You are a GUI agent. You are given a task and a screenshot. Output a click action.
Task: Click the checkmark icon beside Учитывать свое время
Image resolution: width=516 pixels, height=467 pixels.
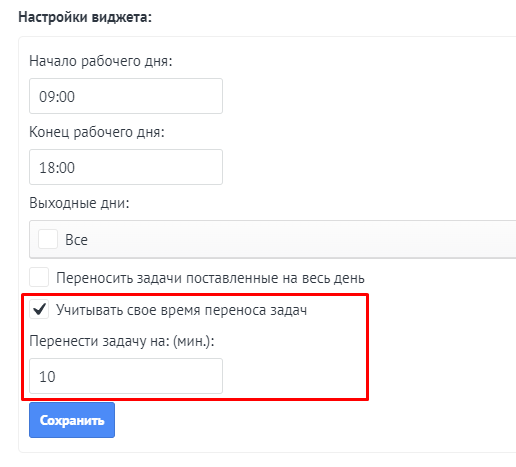coord(39,310)
